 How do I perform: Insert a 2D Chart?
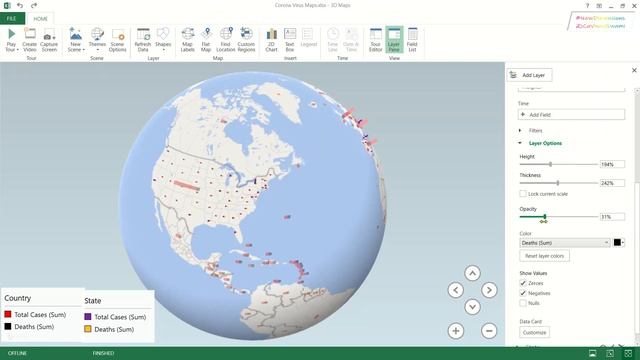(271, 40)
